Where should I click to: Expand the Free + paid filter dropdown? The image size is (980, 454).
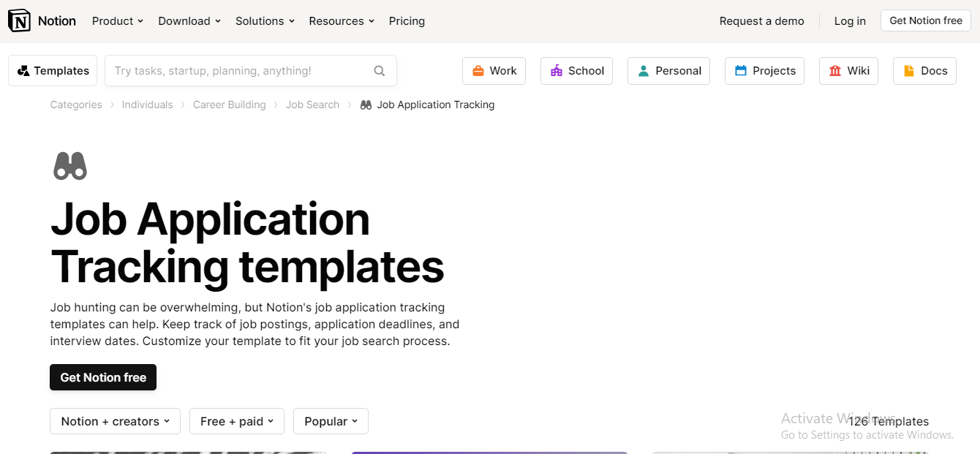(236, 421)
